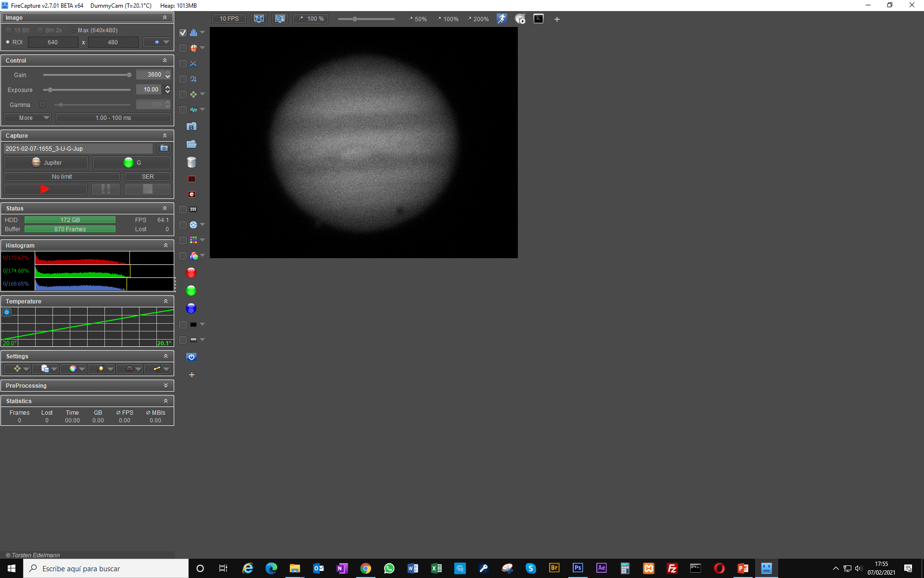924x578 pixels.
Task: Select the red channel ball icon
Action: tap(191, 273)
